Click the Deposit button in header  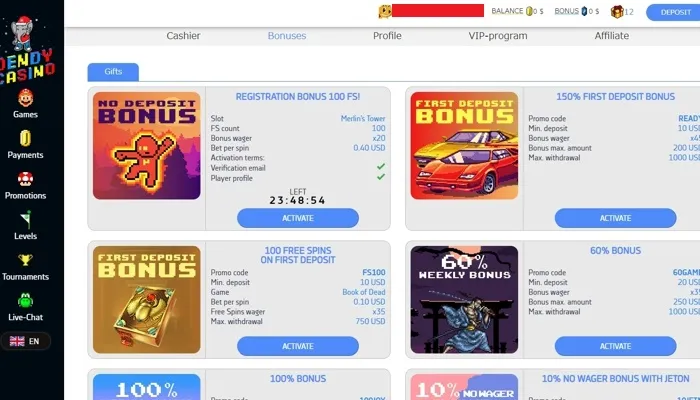(x=674, y=12)
